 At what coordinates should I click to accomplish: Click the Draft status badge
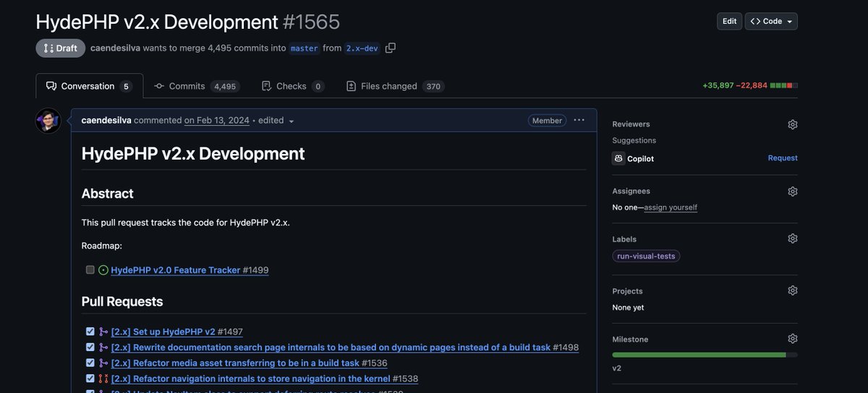[60, 48]
